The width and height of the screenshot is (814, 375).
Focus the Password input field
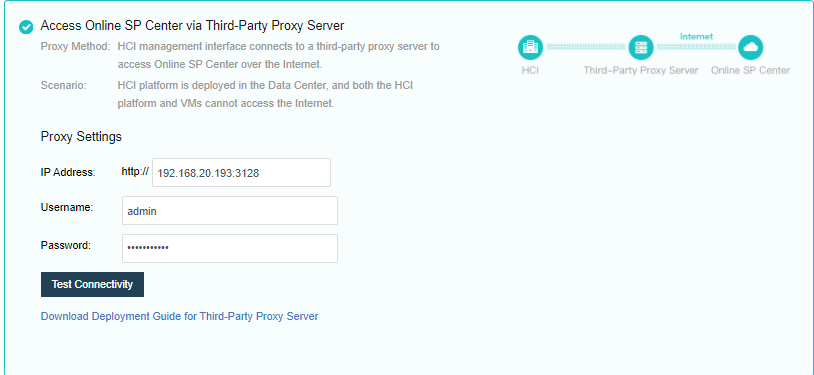230,248
